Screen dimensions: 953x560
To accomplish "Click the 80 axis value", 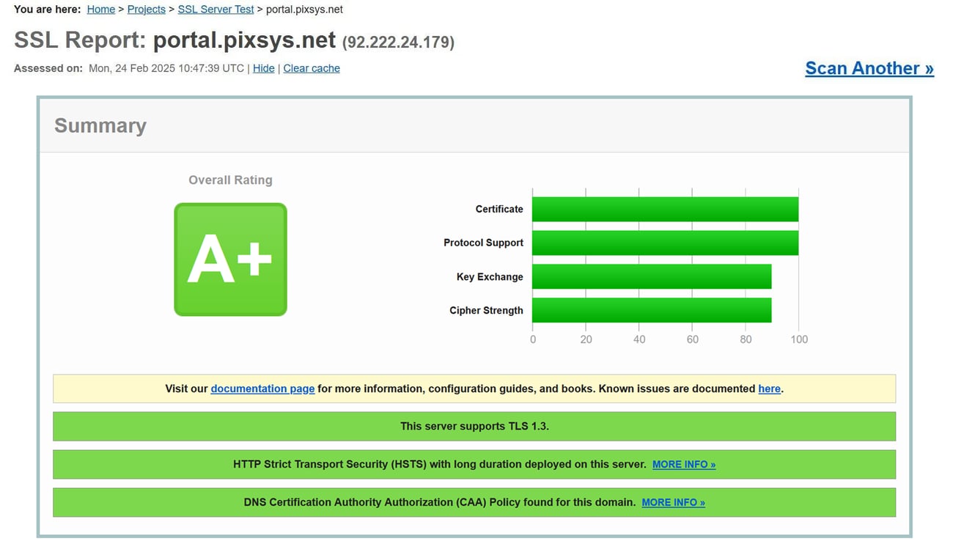I will tap(746, 339).
